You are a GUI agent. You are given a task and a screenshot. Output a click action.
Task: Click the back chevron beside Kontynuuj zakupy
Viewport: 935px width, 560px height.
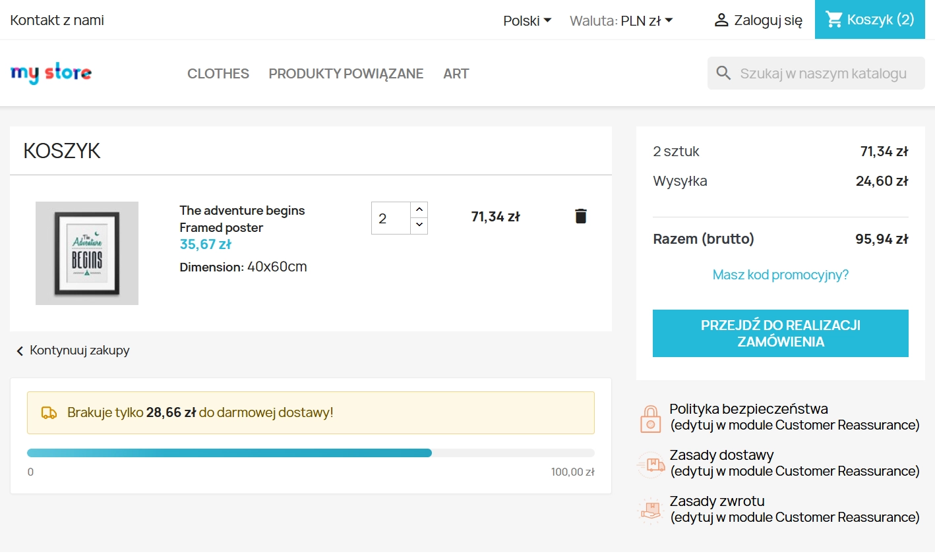tap(19, 350)
